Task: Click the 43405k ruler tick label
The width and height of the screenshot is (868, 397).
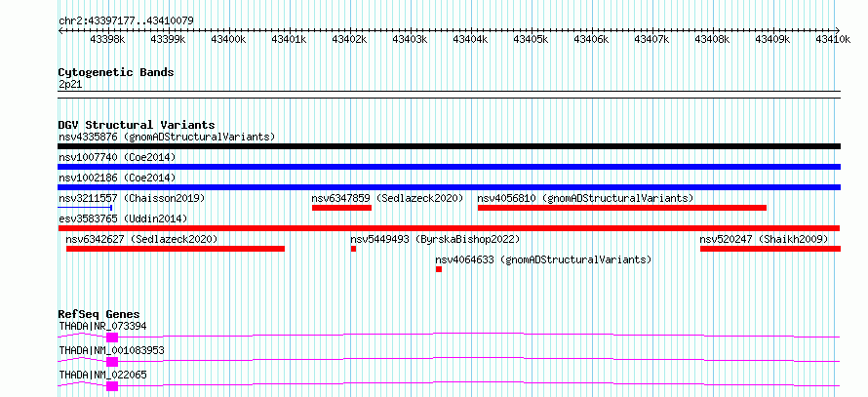Action: pos(532,39)
